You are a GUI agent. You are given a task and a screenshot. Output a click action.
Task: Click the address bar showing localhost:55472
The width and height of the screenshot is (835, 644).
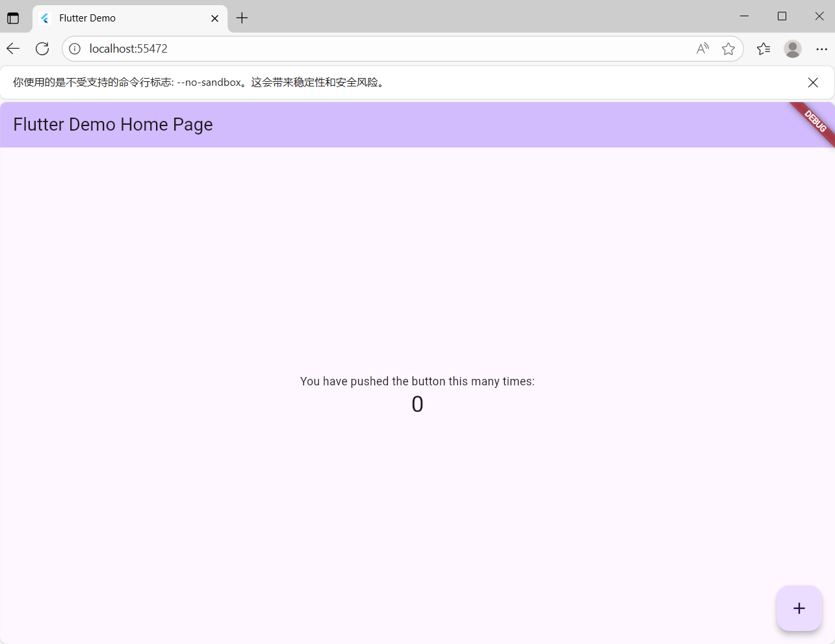[x=402, y=49]
